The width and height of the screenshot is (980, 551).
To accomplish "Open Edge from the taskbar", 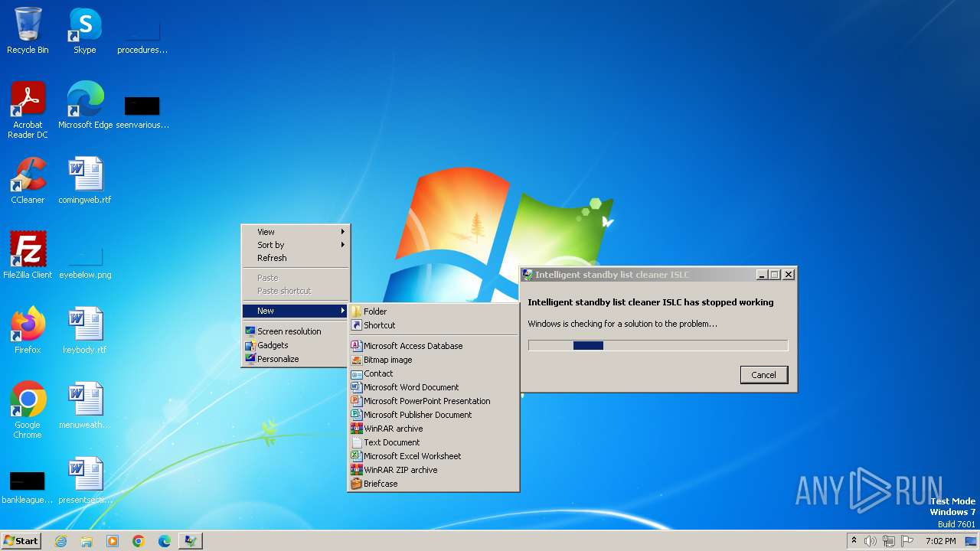I will pos(165,541).
